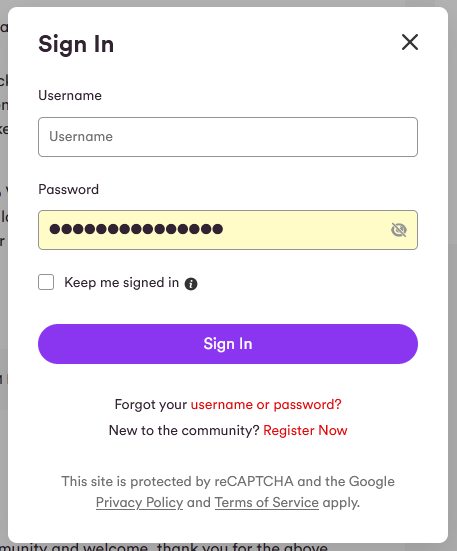Click the Password label above the field
The height and width of the screenshot is (551, 457).
coord(68,190)
